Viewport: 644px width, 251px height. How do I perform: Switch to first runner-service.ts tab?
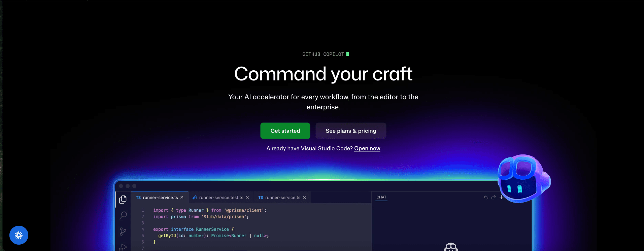click(160, 198)
